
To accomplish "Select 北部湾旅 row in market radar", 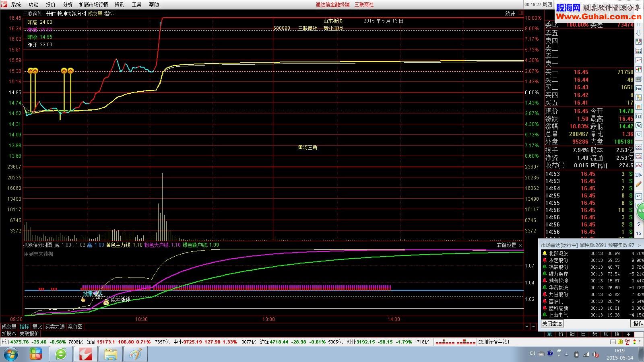I will (x=592, y=253).
